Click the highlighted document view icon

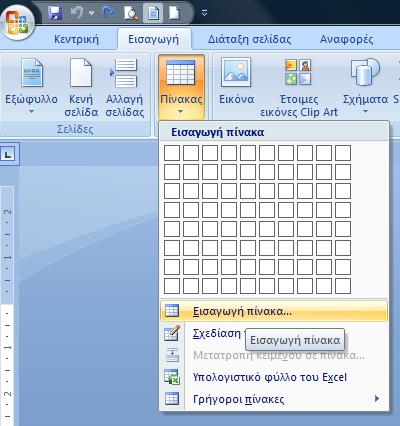153,13
